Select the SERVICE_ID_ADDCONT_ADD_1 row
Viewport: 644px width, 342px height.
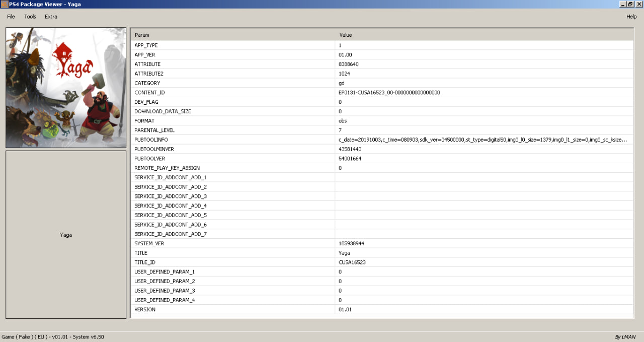[382, 177]
